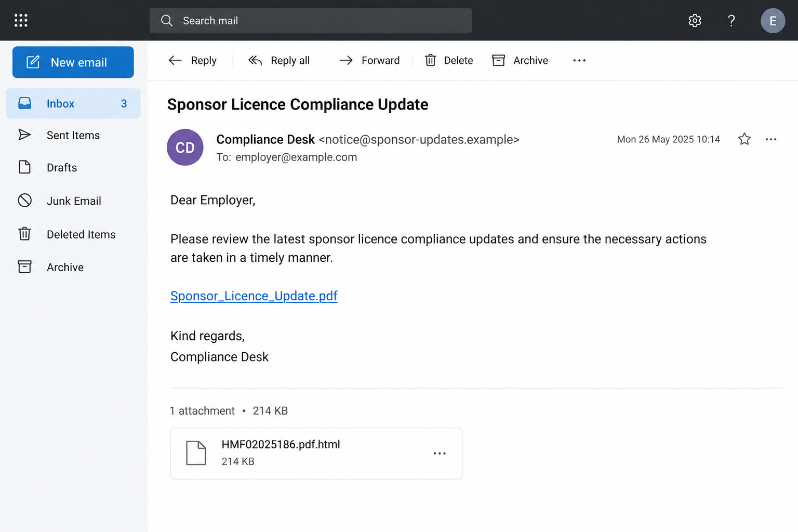This screenshot has width=798, height=532.
Task: Archive this message from toolbar
Action: [x=520, y=60]
